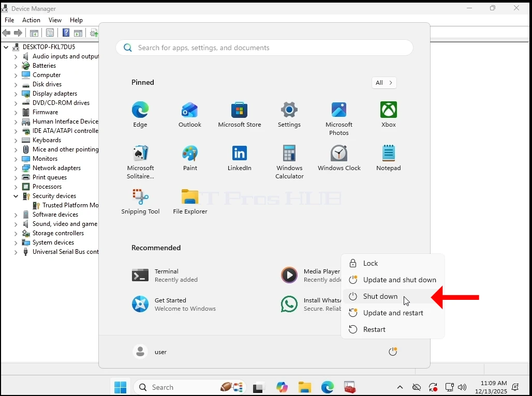The width and height of the screenshot is (532, 396).
Task: Open the Edge pinned app
Action: coord(140,115)
